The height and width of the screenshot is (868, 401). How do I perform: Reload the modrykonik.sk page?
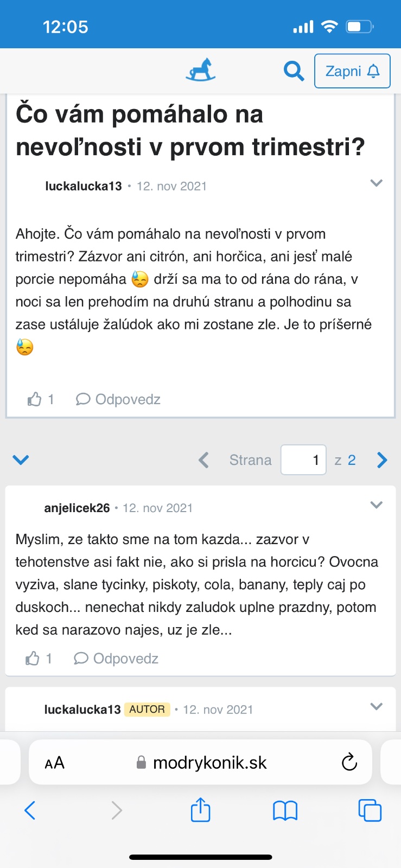click(349, 762)
